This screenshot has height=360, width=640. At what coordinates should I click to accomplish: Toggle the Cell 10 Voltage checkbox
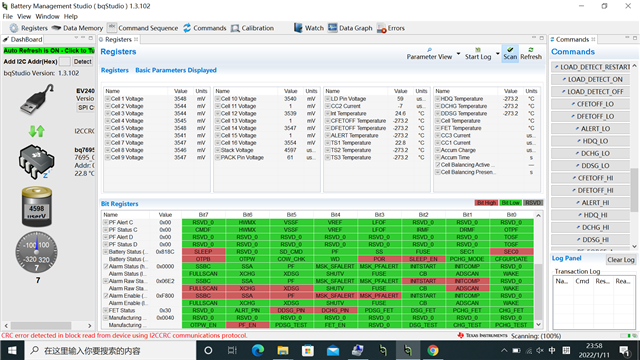click(x=218, y=99)
